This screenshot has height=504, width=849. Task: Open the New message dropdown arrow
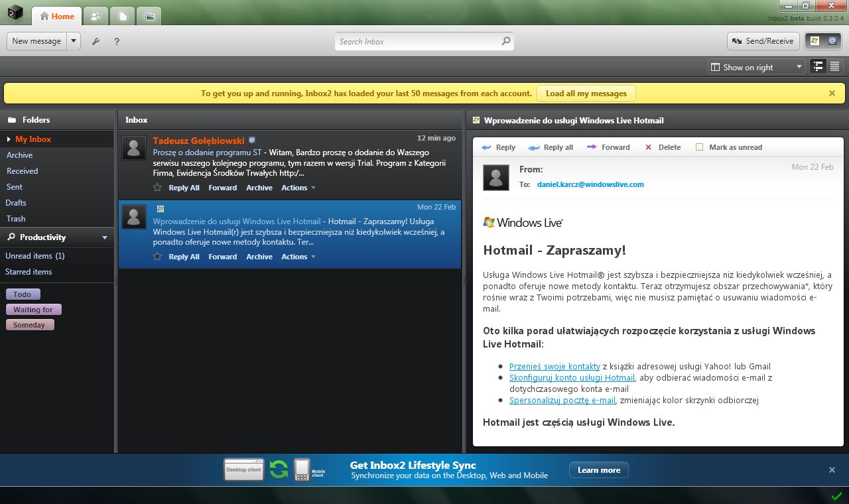pos(73,40)
